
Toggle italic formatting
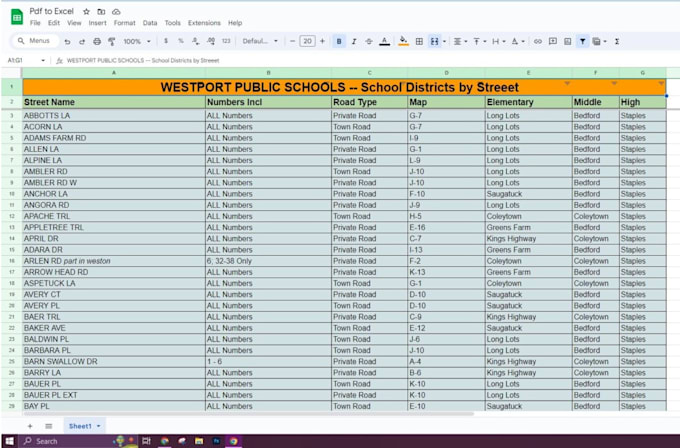(354, 42)
